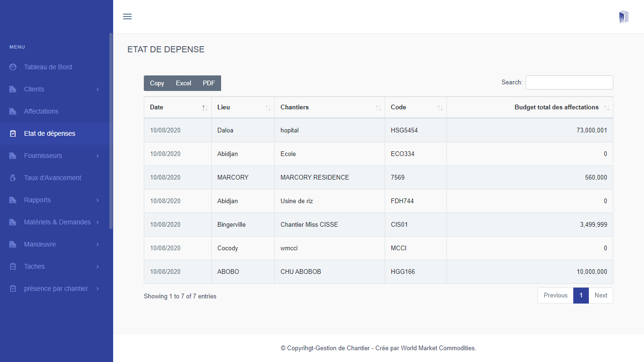The height and width of the screenshot is (362, 644).
Task: Click the PDF export button
Action: point(209,83)
